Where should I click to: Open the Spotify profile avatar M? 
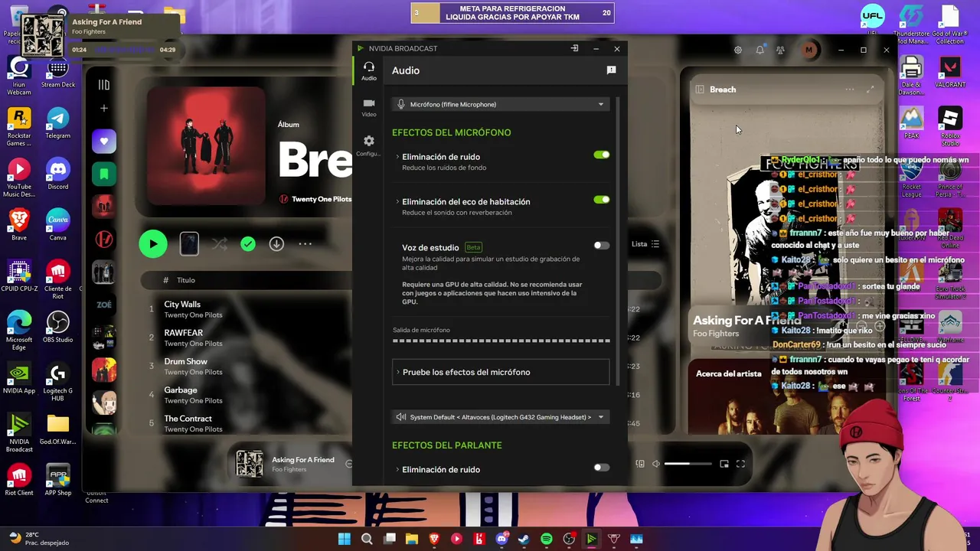[x=808, y=50]
